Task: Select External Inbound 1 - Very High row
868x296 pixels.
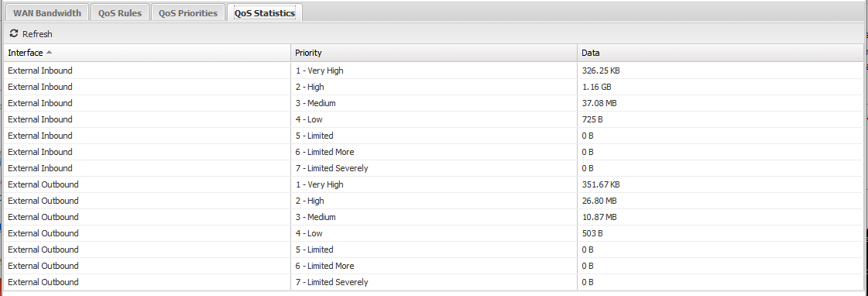Action: (x=434, y=71)
